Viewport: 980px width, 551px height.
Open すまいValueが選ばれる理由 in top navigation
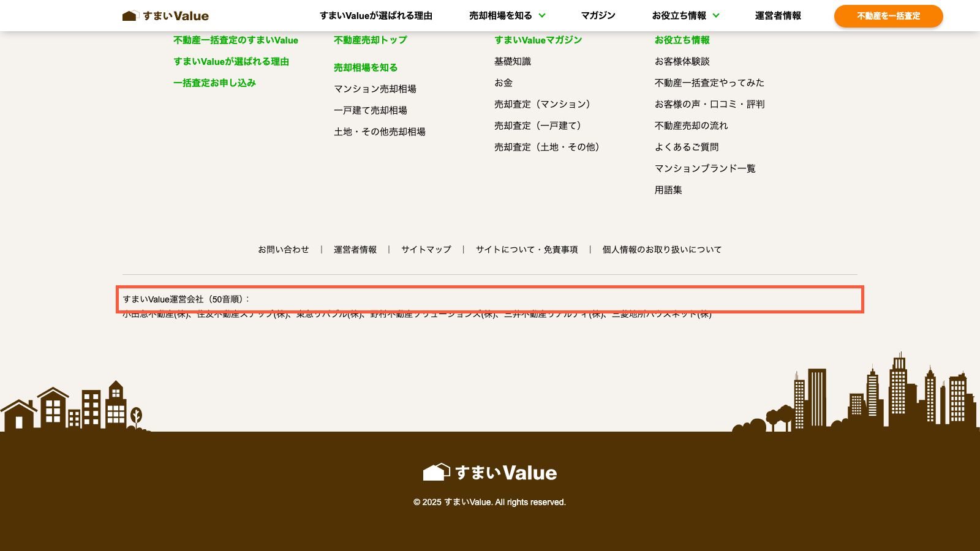pyautogui.click(x=375, y=16)
